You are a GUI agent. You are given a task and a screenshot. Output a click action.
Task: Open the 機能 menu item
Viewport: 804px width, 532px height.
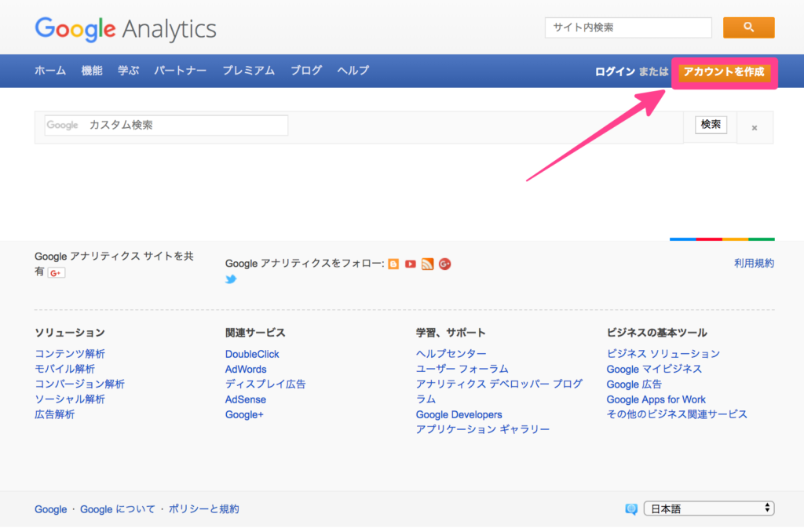click(x=92, y=71)
